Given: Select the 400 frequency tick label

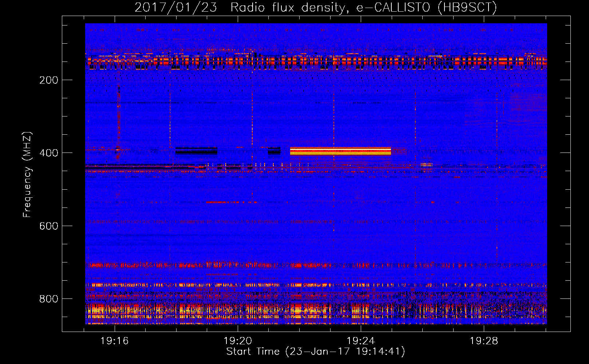Looking at the screenshot, I should (x=49, y=153).
